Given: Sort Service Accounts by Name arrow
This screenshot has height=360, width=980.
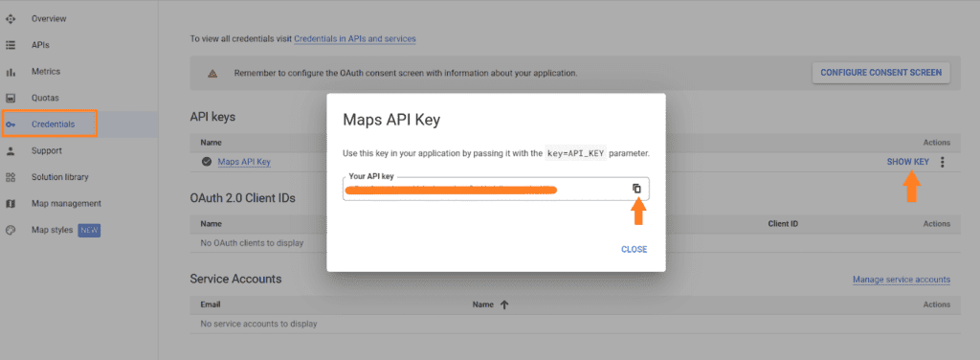Looking at the screenshot, I should tap(504, 304).
